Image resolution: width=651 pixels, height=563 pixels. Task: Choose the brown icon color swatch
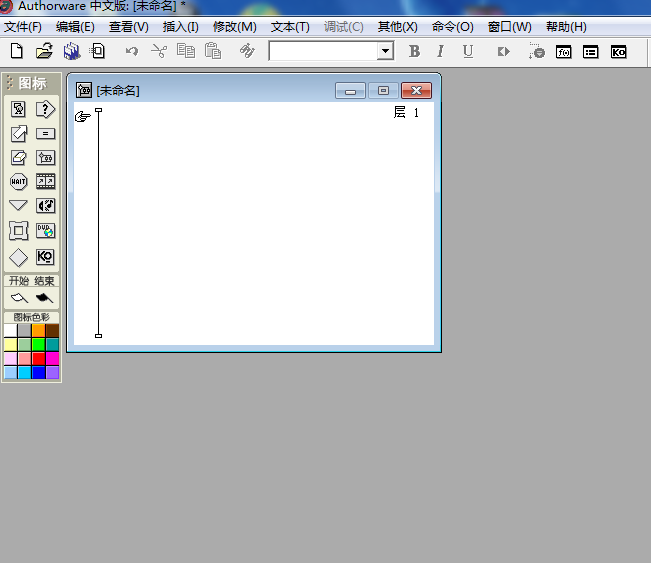coord(52,330)
